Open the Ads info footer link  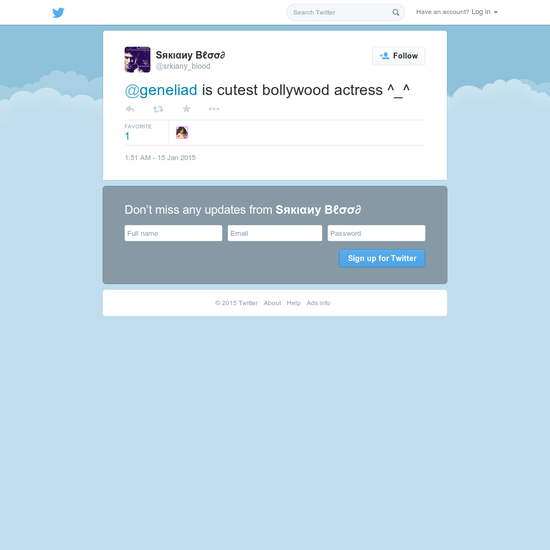click(318, 303)
